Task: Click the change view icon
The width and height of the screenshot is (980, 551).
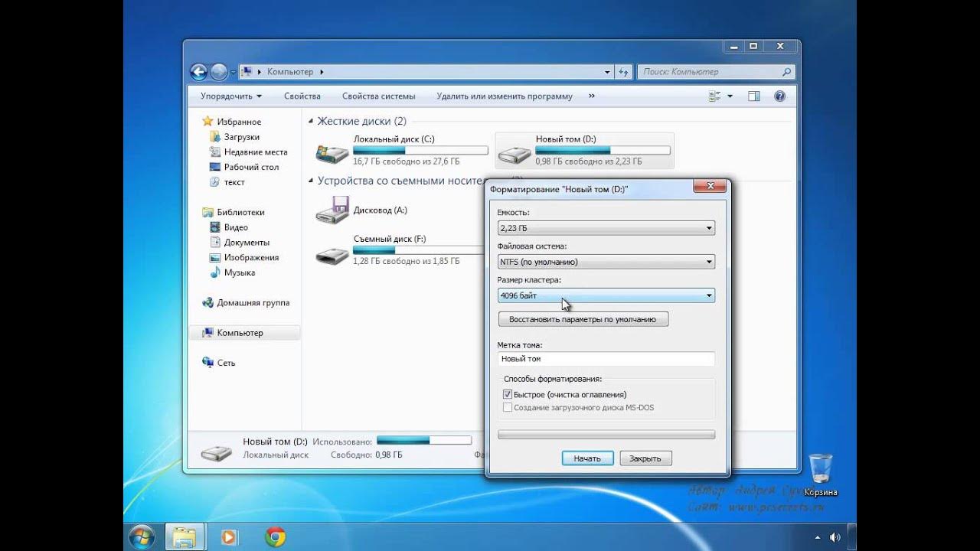Action: click(715, 96)
